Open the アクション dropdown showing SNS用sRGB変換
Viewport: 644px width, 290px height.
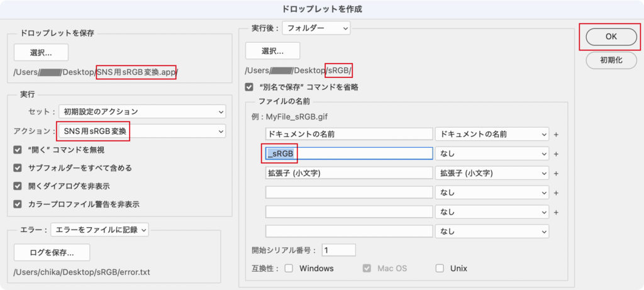(142, 131)
